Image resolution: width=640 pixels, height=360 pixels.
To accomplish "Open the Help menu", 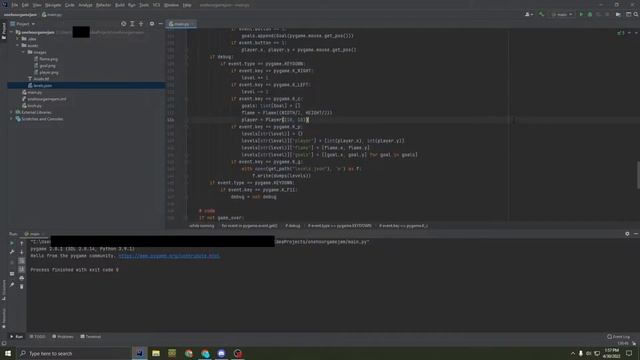I will pos(187,5).
